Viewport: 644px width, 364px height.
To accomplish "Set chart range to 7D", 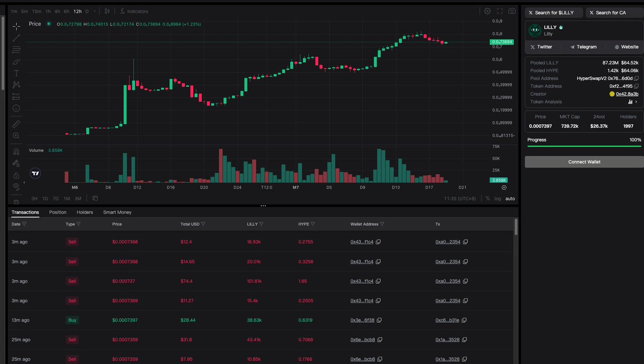I will [55, 198].
